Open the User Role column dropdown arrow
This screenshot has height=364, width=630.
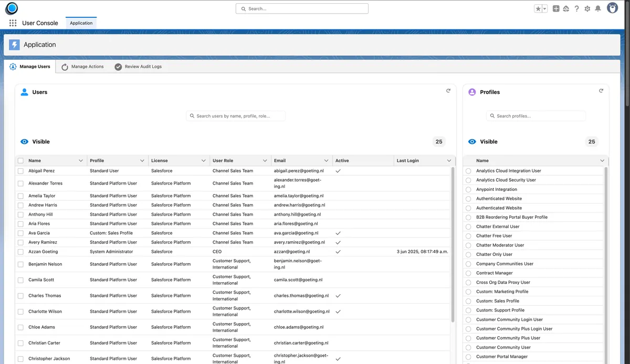tap(265, 160)
